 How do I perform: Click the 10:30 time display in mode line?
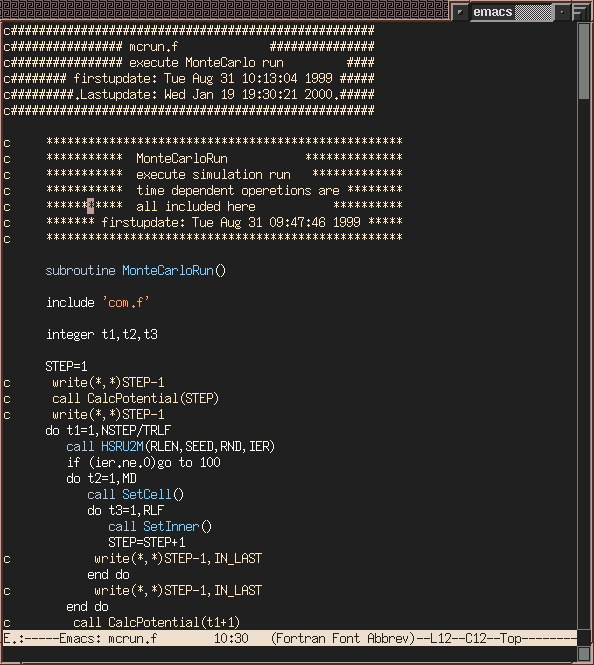231,638
